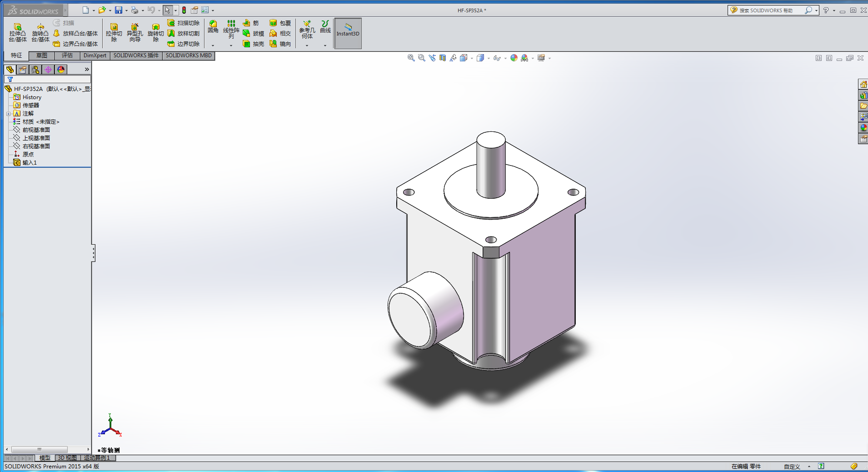
Task: Expand the 注解 annotations tree node
Action: tap(8, 114)
